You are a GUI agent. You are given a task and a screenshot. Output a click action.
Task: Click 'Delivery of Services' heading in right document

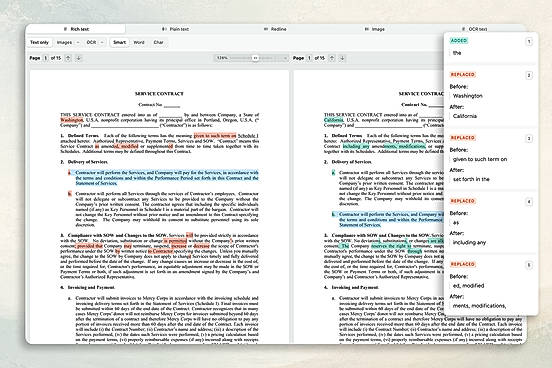point(351,162)
